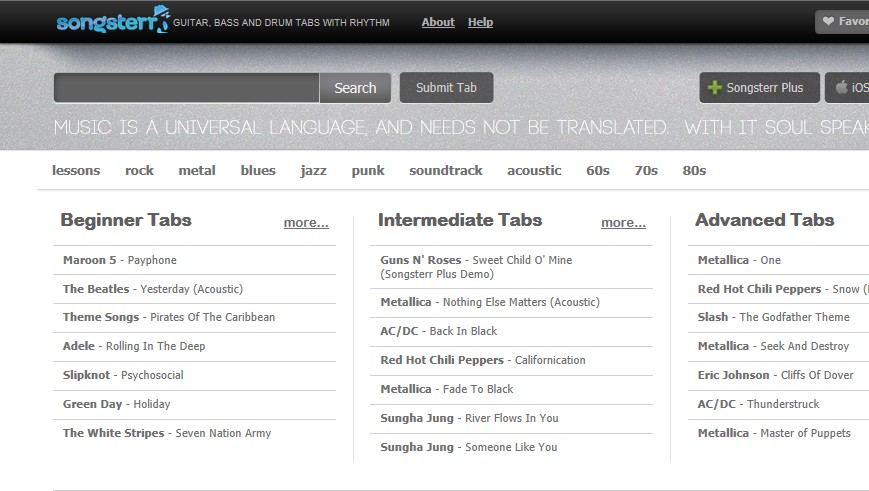Click the Apple iOS app icon
Screen dimensions: 869x491
point(841,88)
